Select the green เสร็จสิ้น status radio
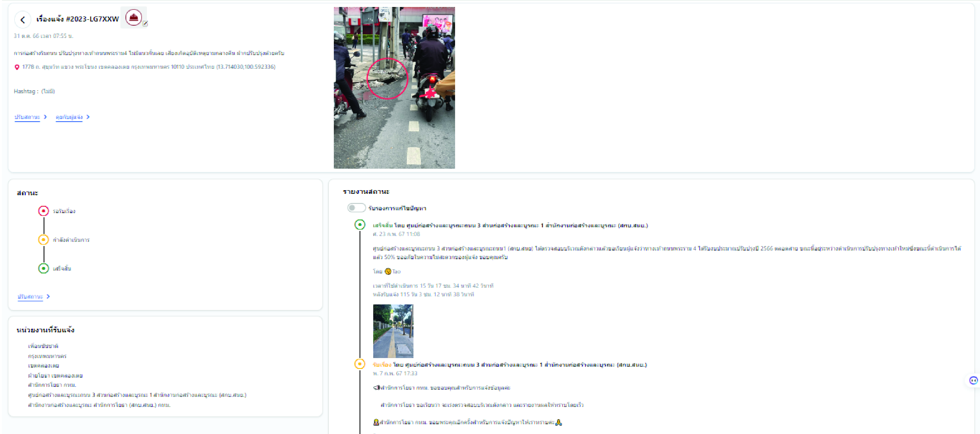 point(43,269)
